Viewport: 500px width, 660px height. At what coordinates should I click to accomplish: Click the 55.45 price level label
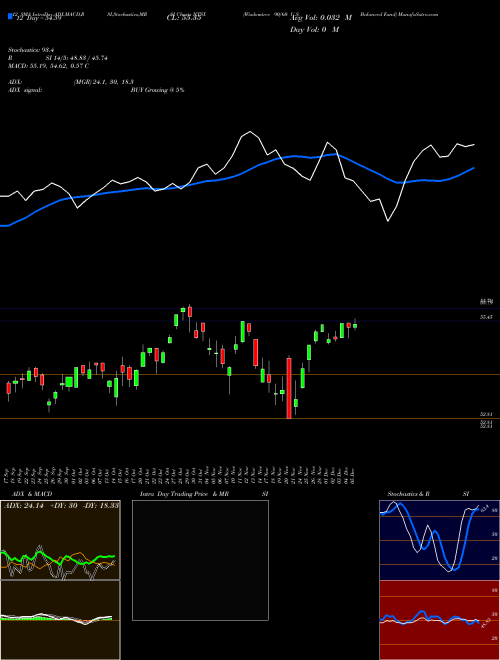tap(486, 317)
